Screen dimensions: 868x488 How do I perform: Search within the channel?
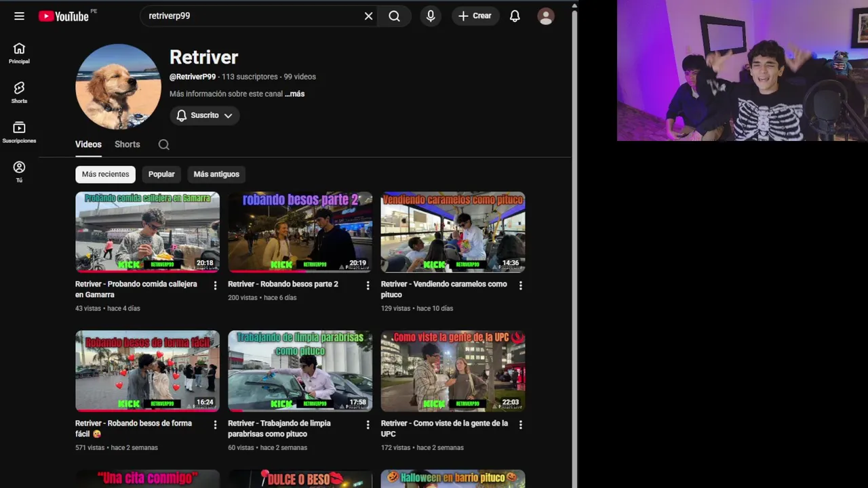[163, 144]
